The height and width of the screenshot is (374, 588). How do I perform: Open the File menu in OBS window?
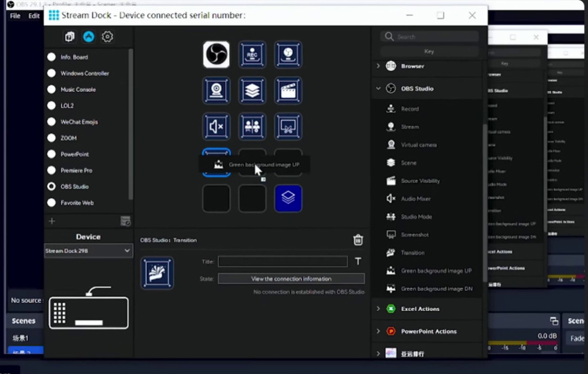click(x=15, y=16)
